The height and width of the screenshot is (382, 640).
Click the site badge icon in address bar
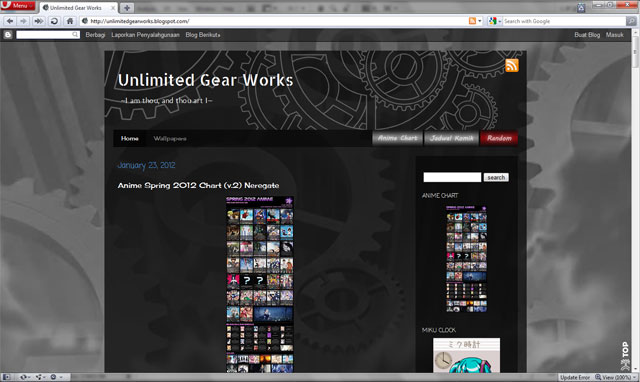pos(84,21)
